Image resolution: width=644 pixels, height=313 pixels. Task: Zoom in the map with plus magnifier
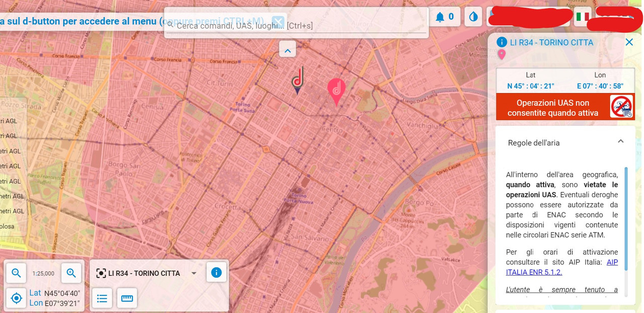(x=71, y=273)
